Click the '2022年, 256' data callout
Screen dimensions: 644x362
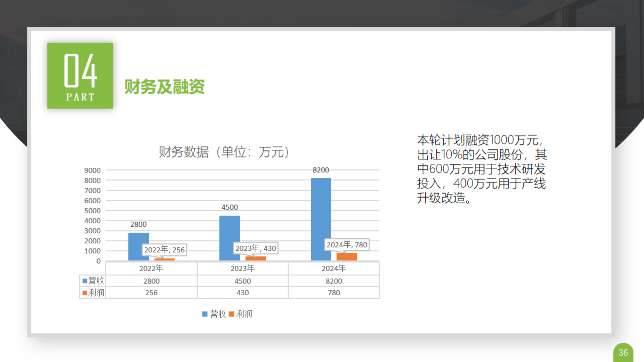point(164,250)
